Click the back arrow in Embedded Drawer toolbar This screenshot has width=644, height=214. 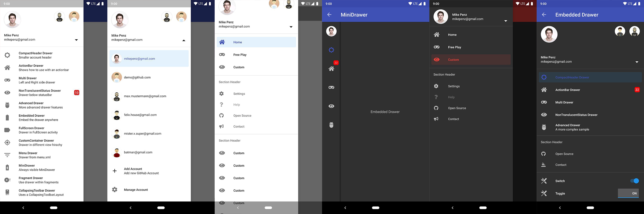coord(544,15)
